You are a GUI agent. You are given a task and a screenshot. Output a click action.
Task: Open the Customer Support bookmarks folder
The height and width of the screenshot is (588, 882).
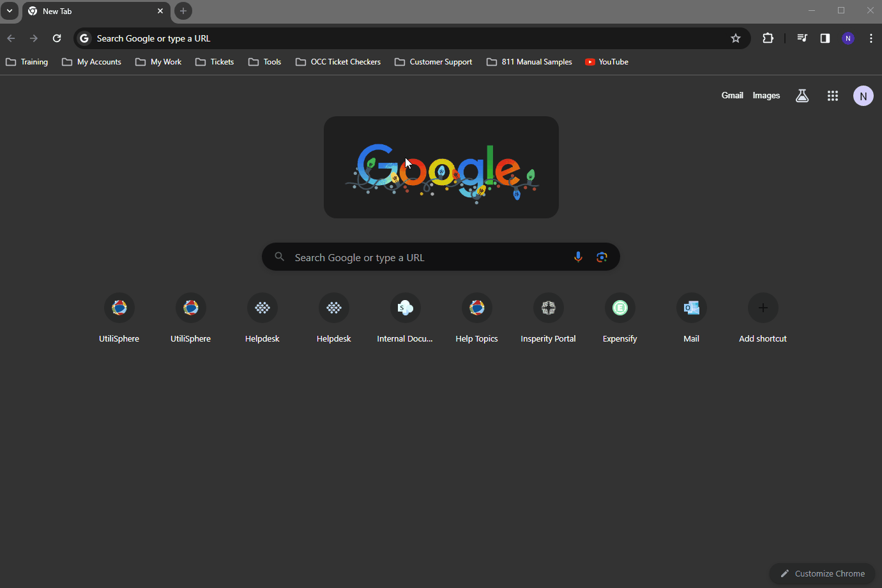[434, 62]
